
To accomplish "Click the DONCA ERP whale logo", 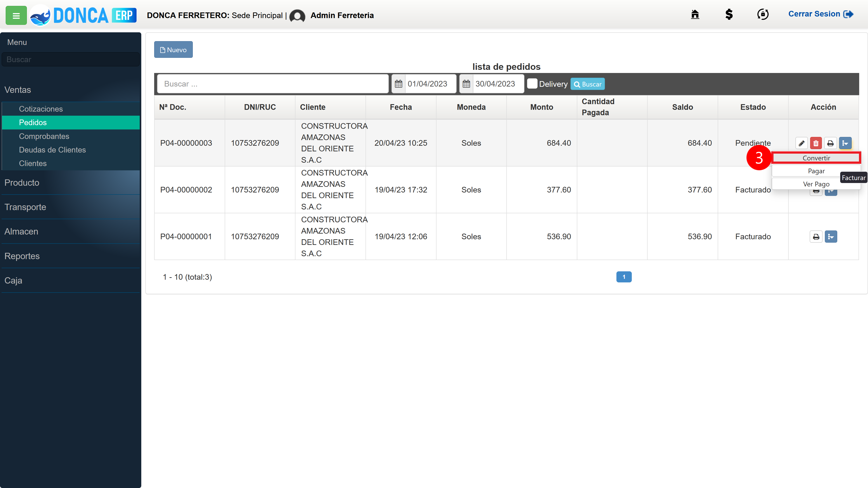I will [x=83, y=16].
